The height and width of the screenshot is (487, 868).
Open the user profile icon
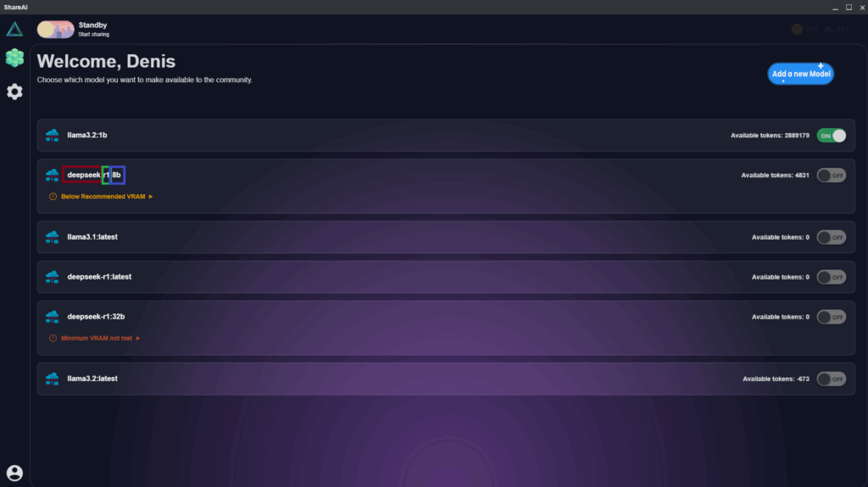(x=14, y=473)
